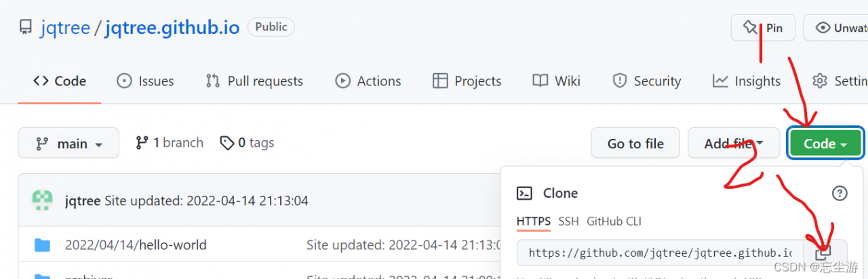The width and height of the screenshot is (868, 279).
Task: Click the Go to file button
Action: coord(635,144)
